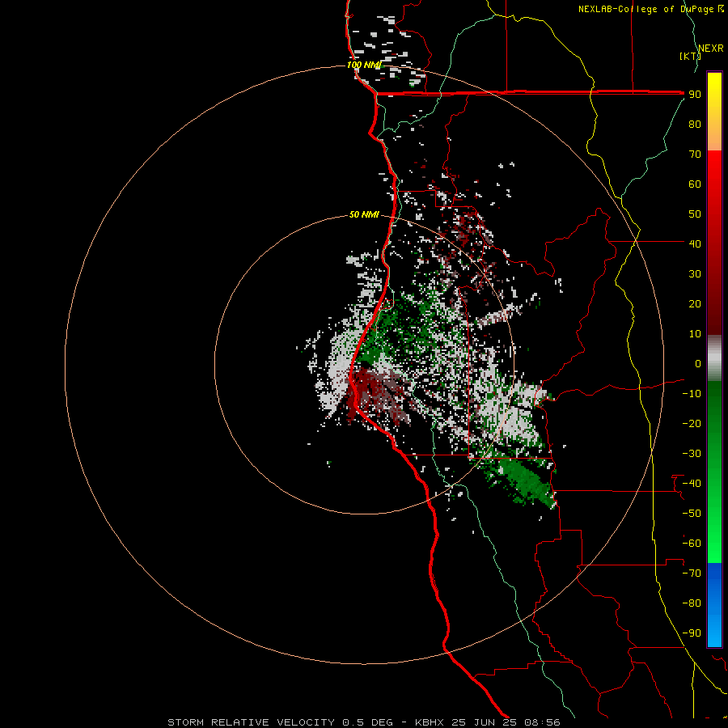Click the 08:56 timestamp
728x728 pixels.
coord(542,722)
